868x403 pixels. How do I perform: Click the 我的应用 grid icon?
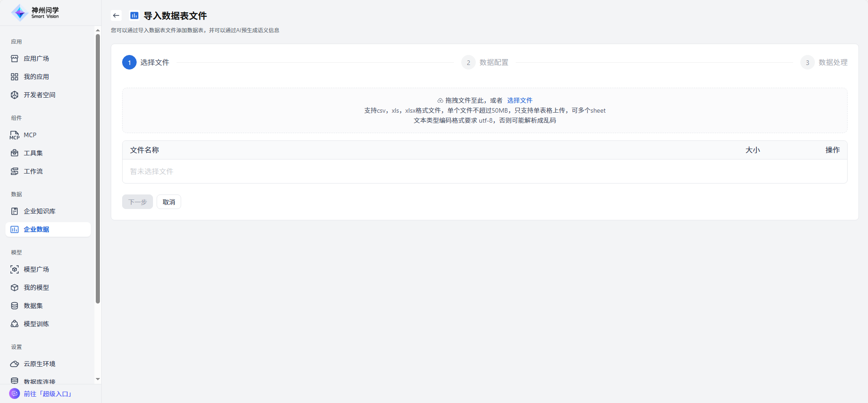tap(15, 77)
